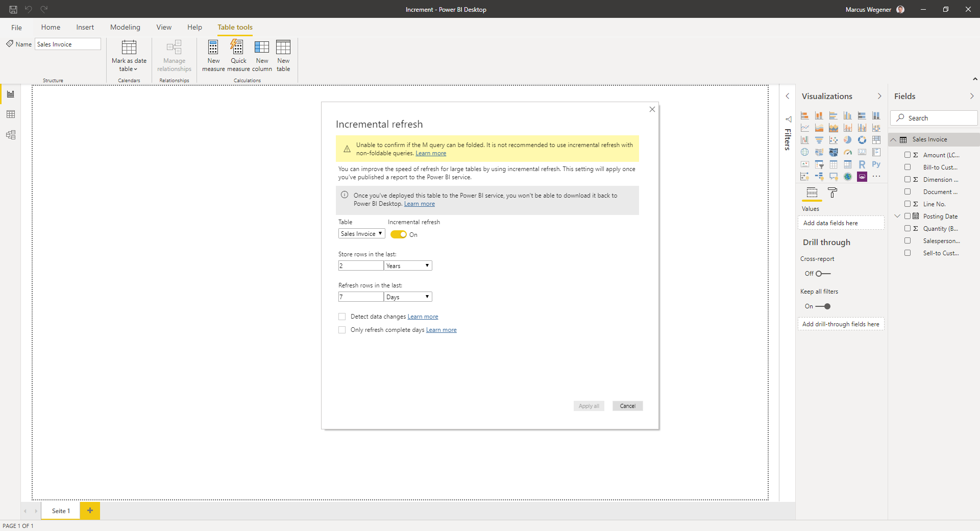Click New table in ribbon
Image resolution: width=980 pixels, height=531 pixels.
[x=283, y=56]
